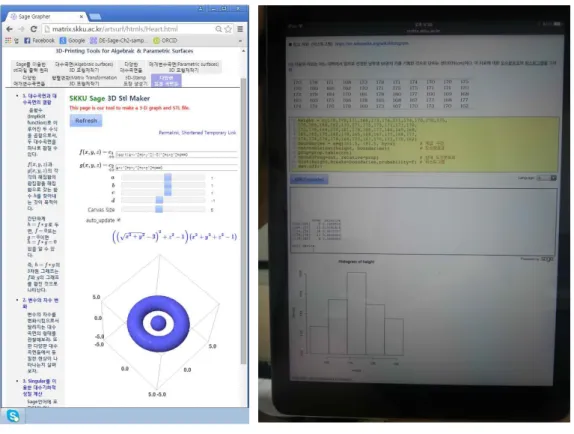Open the first tab starting with Sage

coord(31,67)
